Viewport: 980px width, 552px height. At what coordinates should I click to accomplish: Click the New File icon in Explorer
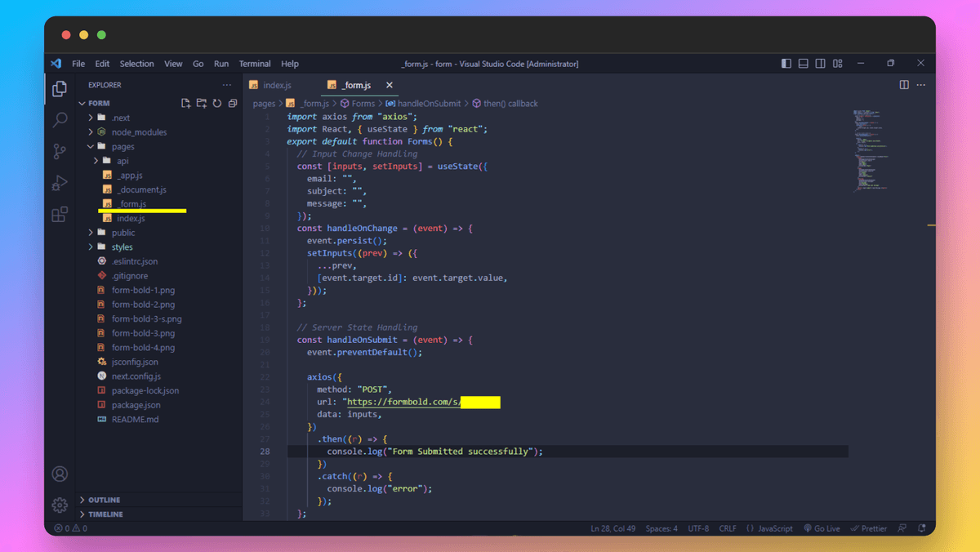pos(186,104)
